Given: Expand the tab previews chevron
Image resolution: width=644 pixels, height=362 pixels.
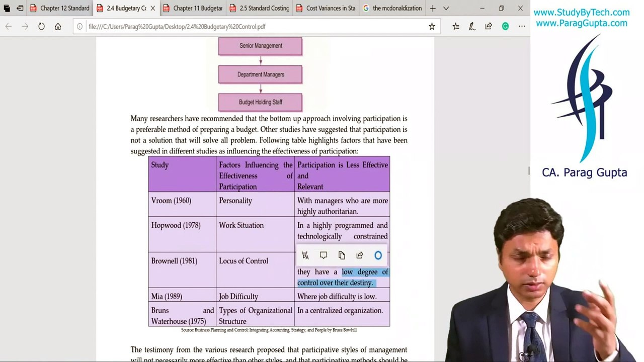Looking at the screenshot, I should point(446,8).
